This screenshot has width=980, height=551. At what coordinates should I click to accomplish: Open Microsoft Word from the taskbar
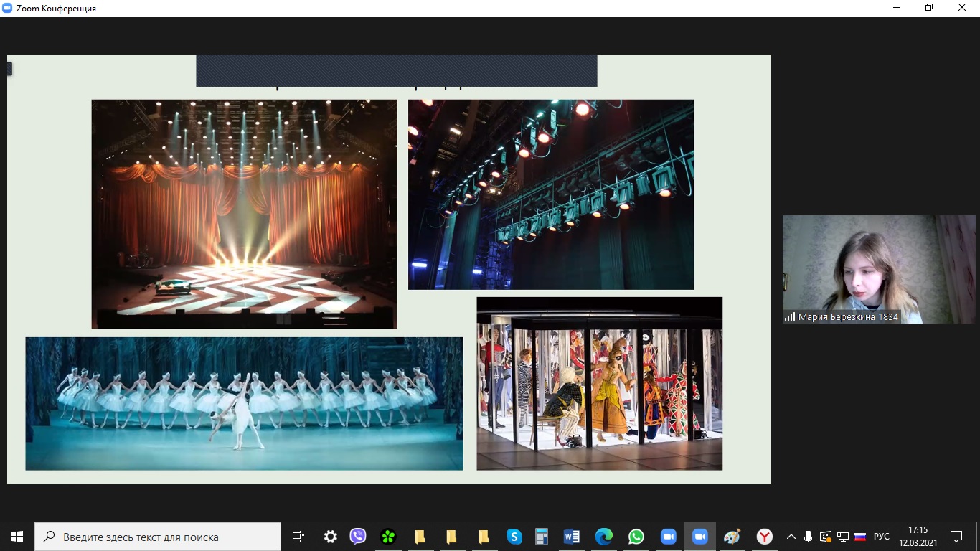572,537
